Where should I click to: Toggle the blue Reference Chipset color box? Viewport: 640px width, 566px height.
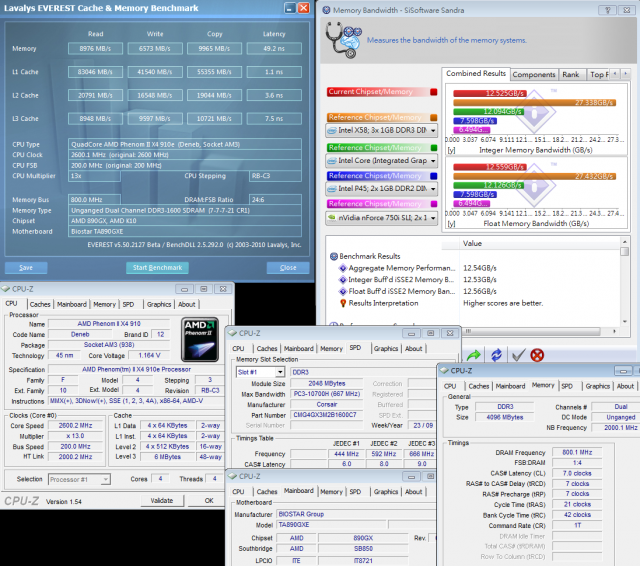coord(433,176)
